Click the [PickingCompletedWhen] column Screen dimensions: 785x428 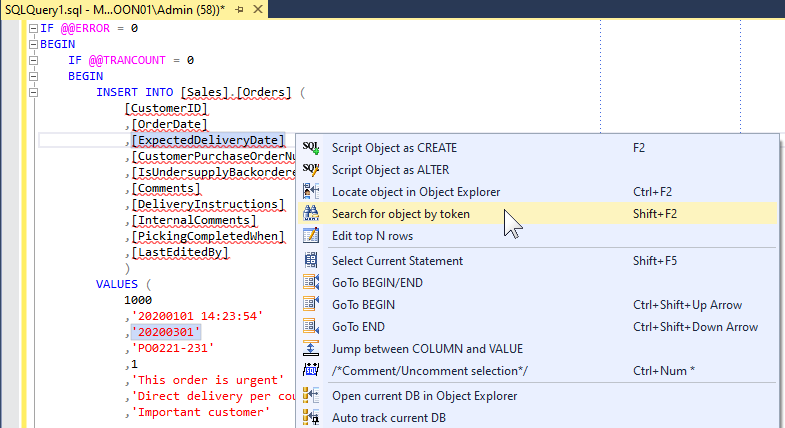(208, 236)
